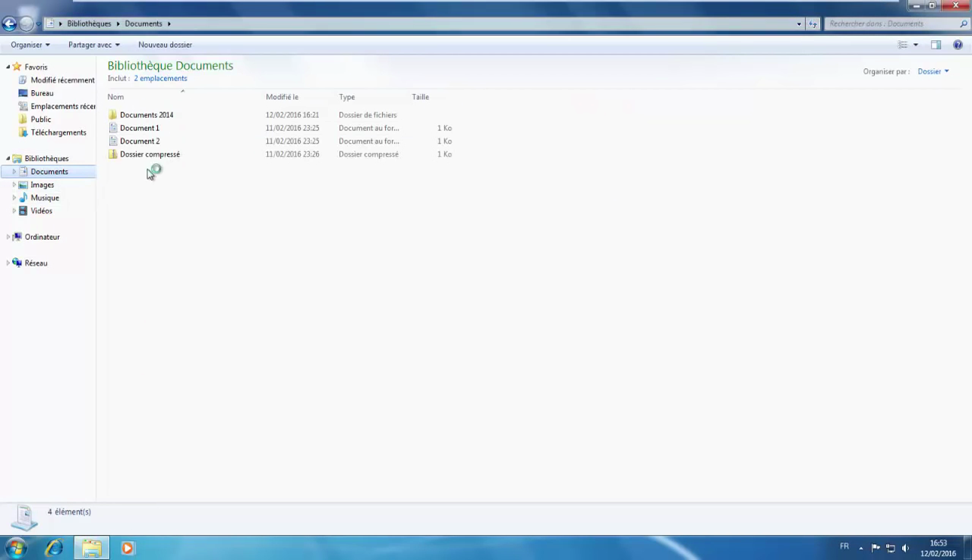Expand the Réseau tree node
The image size is (972, 560).
[x=8, y=263]
